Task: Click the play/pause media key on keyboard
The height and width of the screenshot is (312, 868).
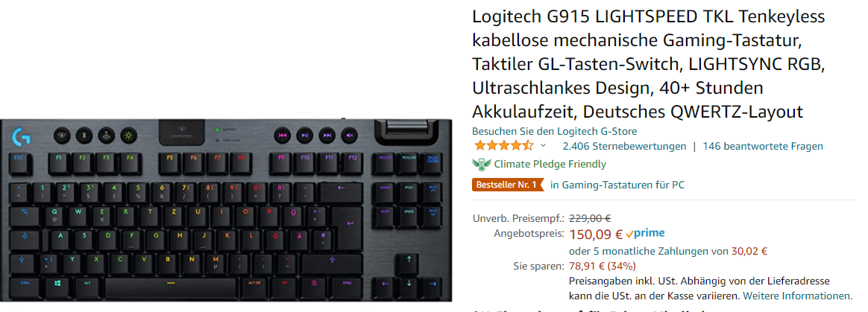Action: click(304, 135)
